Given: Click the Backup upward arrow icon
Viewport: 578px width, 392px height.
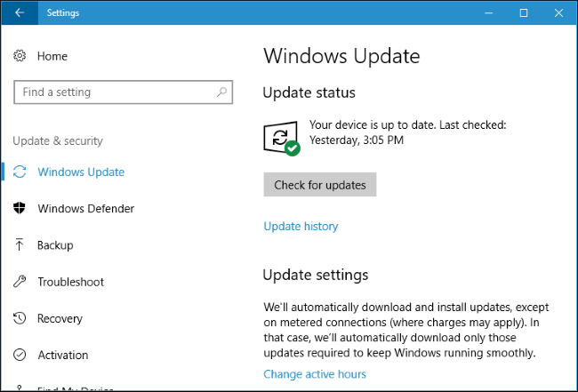Looking at the screenshot, I should click(20, 244).
